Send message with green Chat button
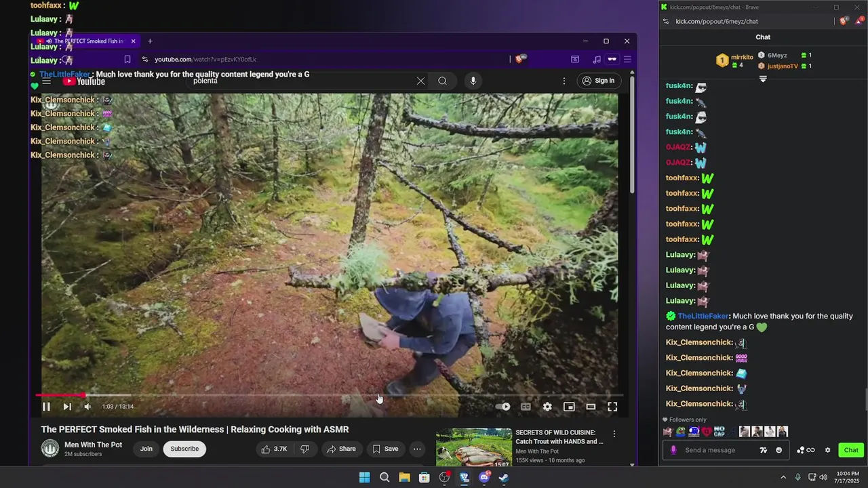Viewport: 868px width, 488px height. [x=851, y=450]
